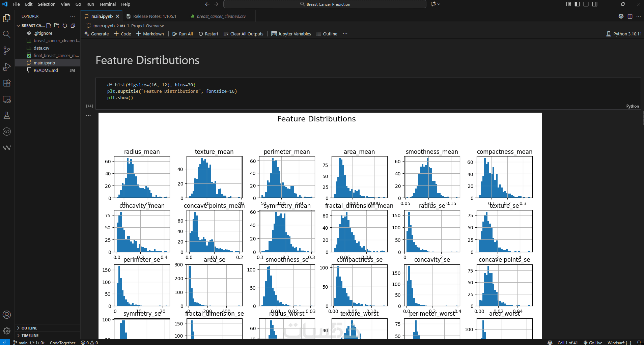Select Python 3.10.11 kernel picker

[624, 34]
